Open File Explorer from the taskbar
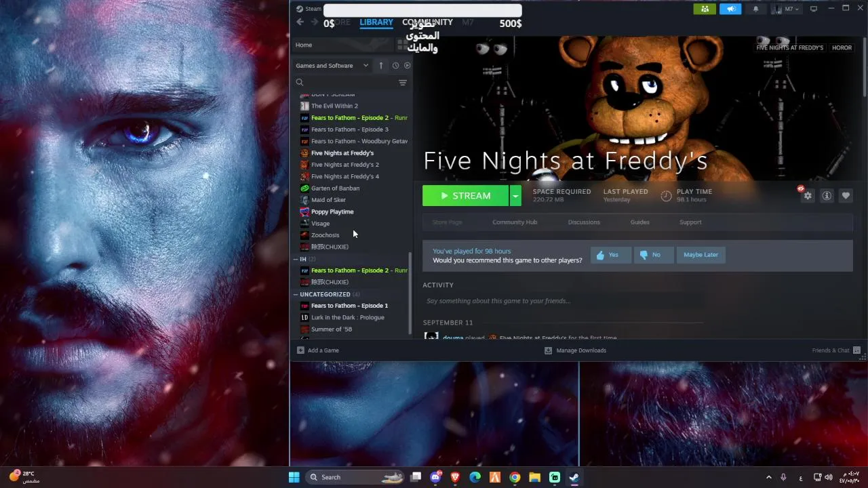 [534, 477]
